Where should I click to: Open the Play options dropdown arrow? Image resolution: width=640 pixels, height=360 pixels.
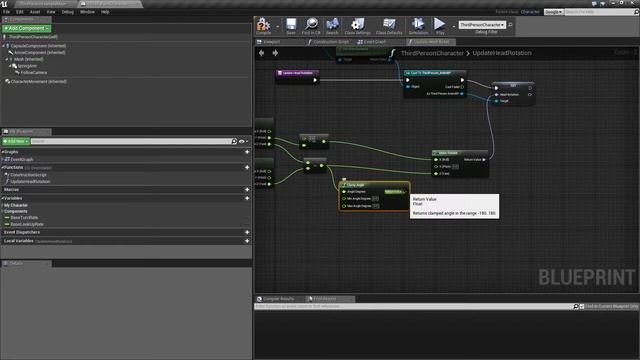point(453,27)
